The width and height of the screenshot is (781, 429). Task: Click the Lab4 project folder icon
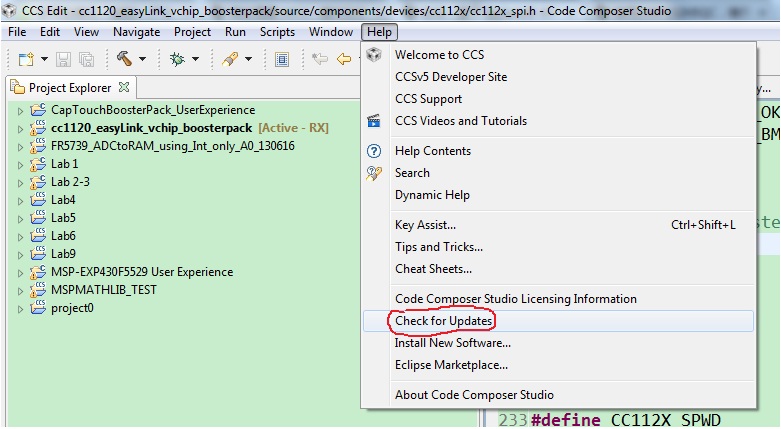(x=38, y=199)
